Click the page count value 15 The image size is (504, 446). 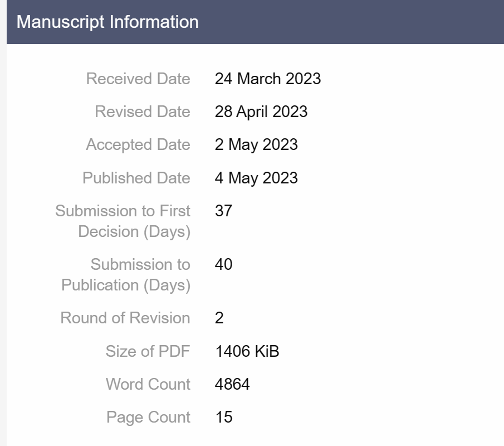(224, 417)
